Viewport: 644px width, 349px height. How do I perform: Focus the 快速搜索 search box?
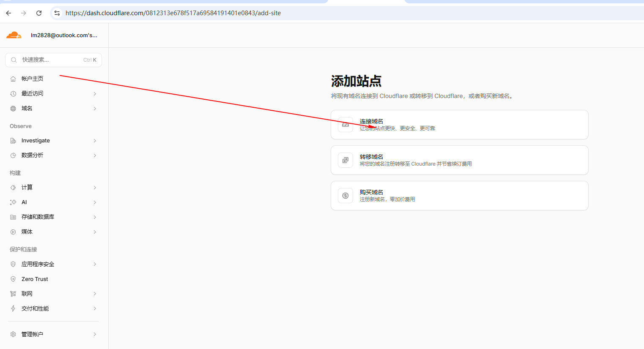tap(53, 60)
